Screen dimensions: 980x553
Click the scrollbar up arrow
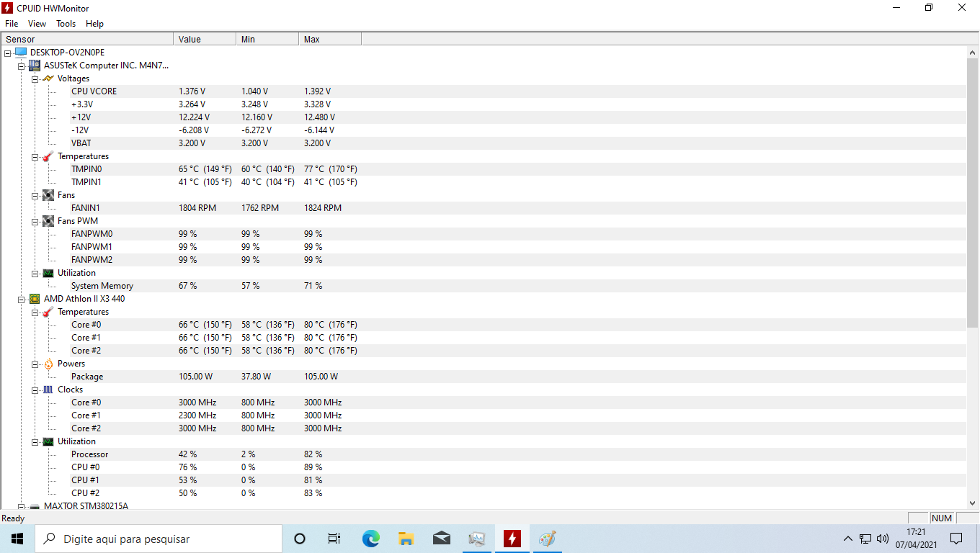click(973, 53)
